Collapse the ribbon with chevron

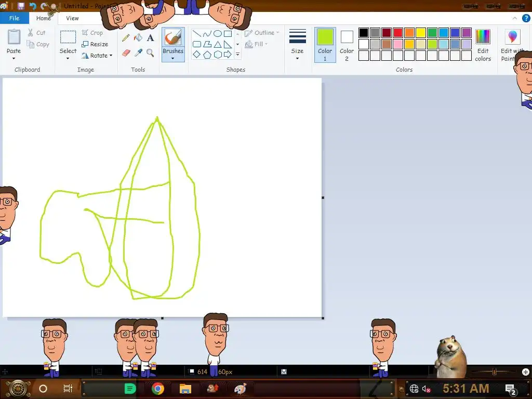515,18
